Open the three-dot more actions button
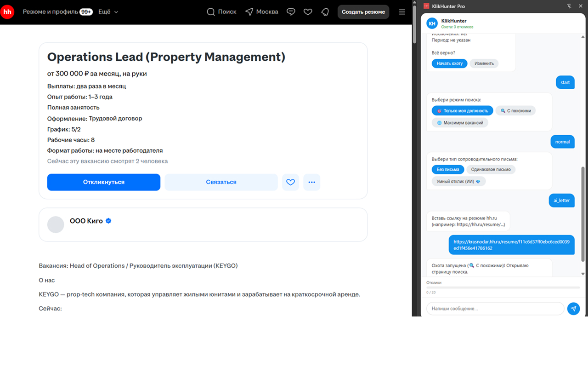This screenshot has width=588, height=368. 312,182
